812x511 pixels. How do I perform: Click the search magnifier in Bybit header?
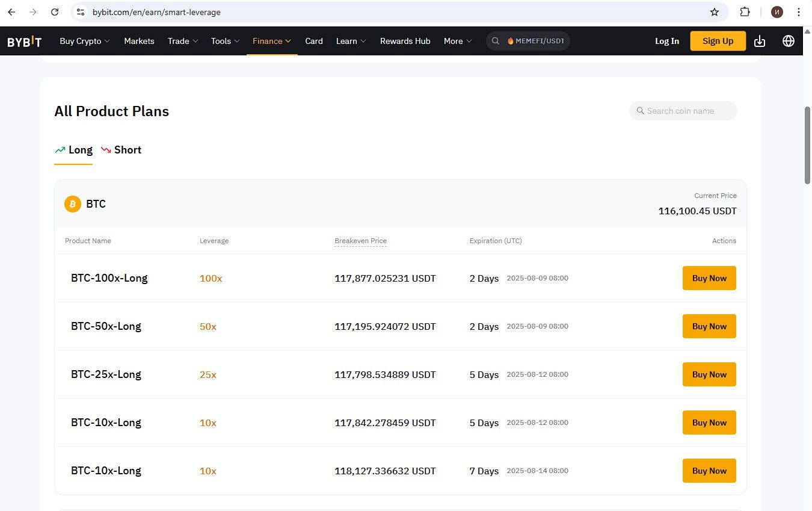tap(496, 41)
